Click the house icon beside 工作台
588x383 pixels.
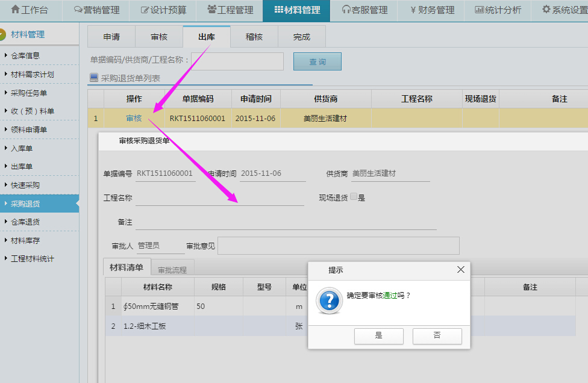pyautogui.click(x=16, y=10)
